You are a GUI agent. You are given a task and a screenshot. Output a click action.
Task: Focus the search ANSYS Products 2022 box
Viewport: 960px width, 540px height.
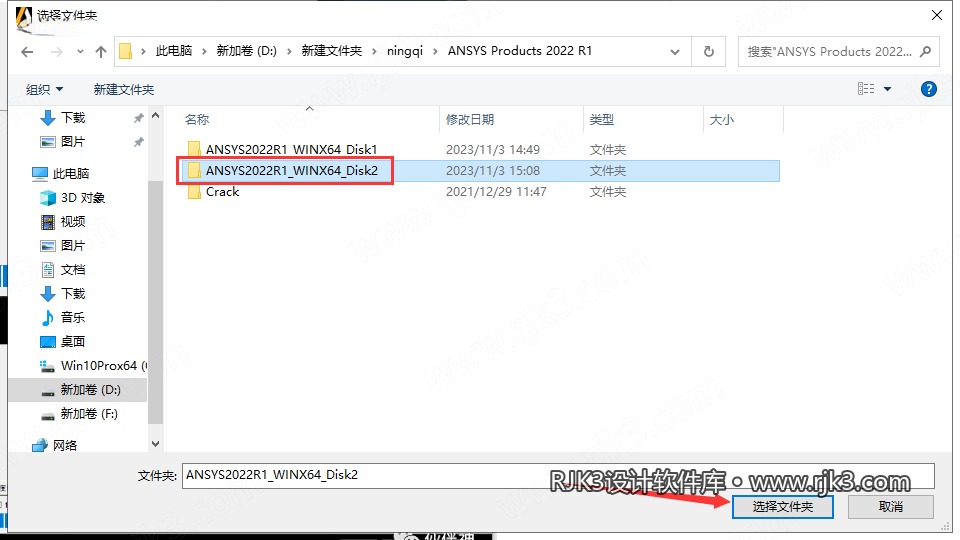tap(838, 51)
